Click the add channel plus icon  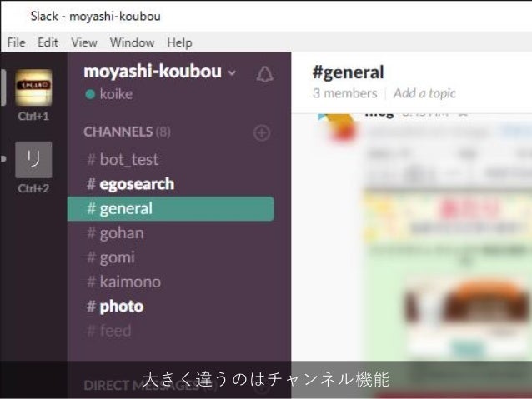(262, 133)
